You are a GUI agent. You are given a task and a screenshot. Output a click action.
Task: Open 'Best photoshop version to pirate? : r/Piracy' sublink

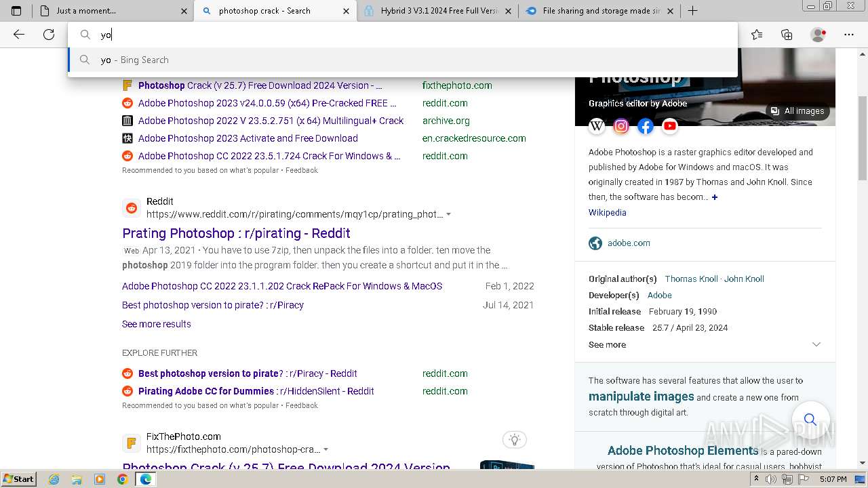pos(213,305)
